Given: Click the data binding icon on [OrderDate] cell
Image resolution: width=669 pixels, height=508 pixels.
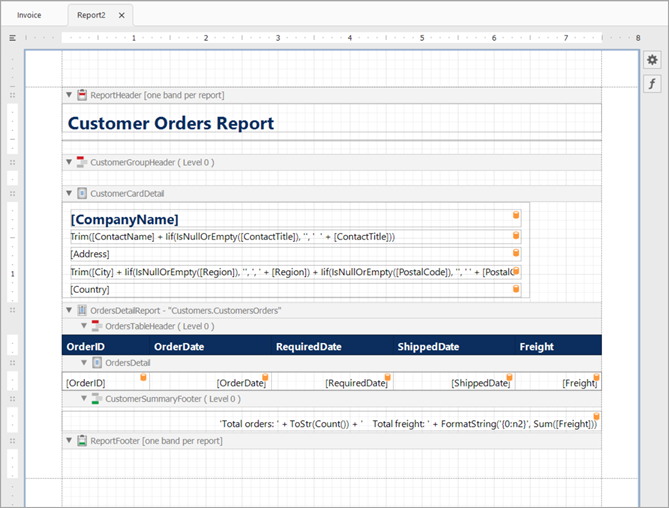Looking at the screenshot, I should (x=265, y=377).
